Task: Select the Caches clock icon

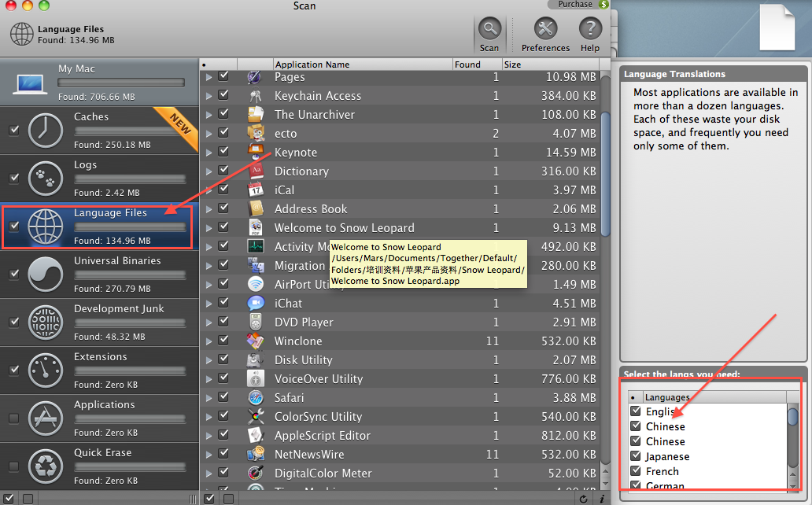Action: [x=45, y=130]
